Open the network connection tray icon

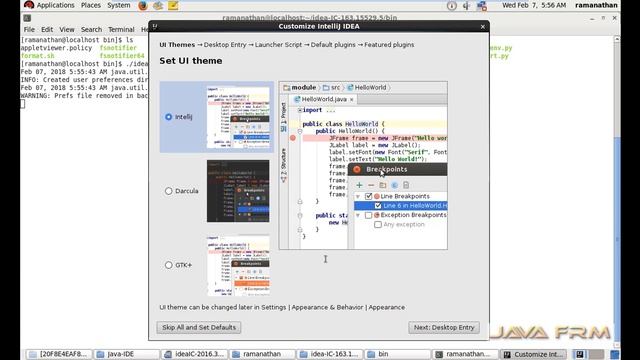(482, 5)
